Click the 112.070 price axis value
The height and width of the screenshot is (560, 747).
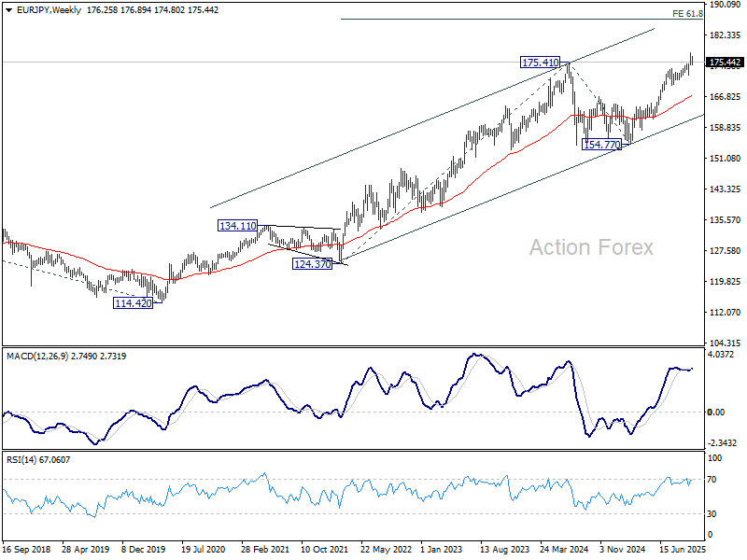(x=726, y=313)
